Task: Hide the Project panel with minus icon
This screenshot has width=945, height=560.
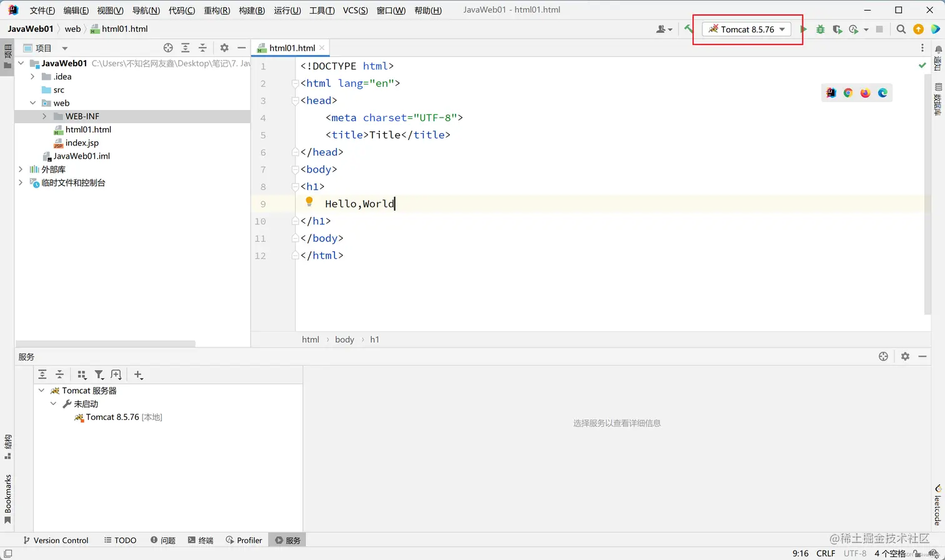Action: [x=241, y=47]
